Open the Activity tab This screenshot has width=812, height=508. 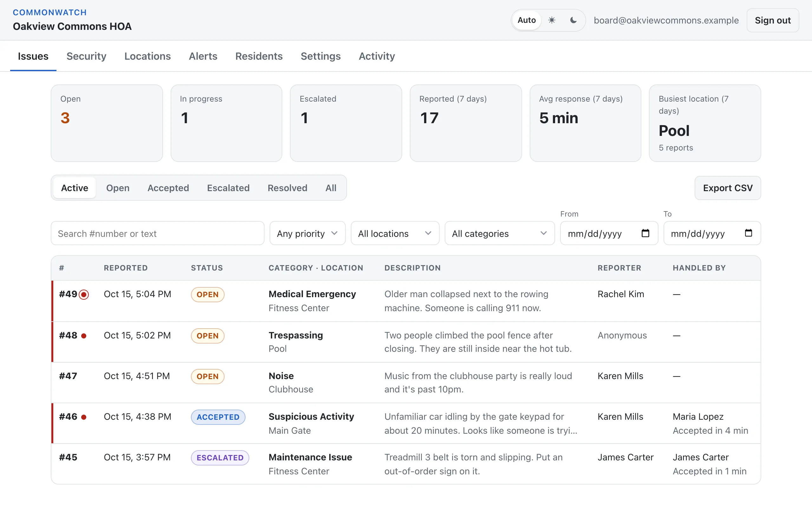(377, 56)
